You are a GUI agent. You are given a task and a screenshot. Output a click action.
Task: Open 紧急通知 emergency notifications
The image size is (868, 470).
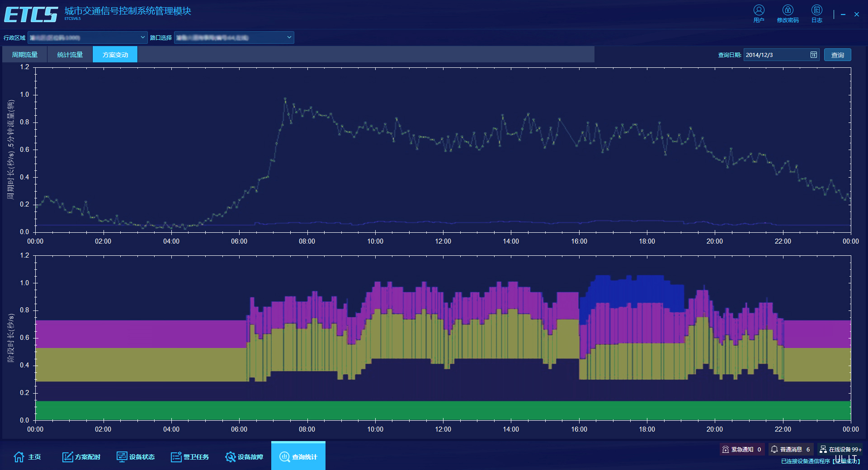[742, 449]
